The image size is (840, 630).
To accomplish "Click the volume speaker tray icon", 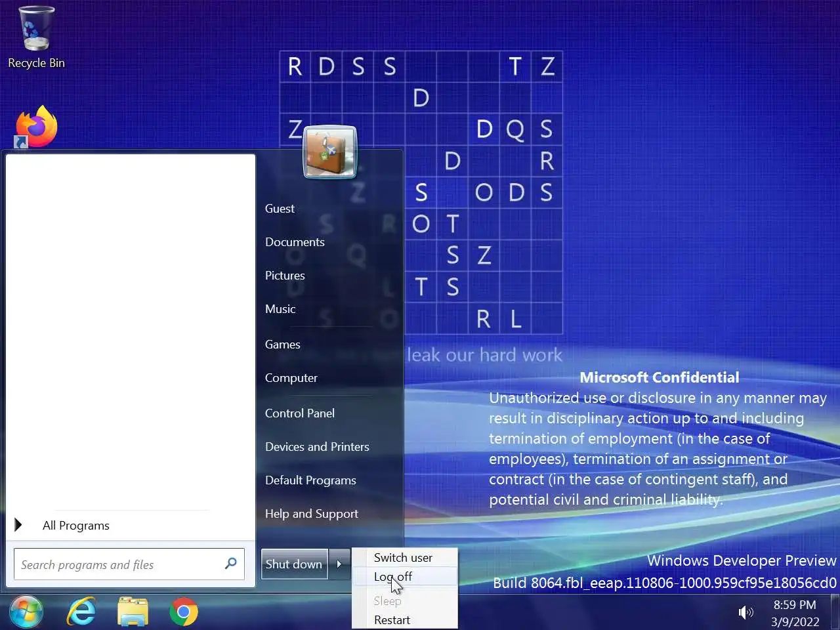I will pyautogui.click(x=746, y=612).
